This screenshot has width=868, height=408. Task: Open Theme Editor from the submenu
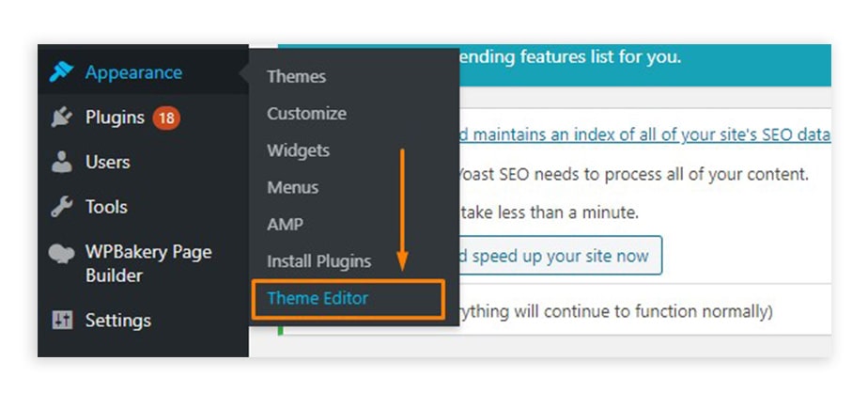pos(318,298)
